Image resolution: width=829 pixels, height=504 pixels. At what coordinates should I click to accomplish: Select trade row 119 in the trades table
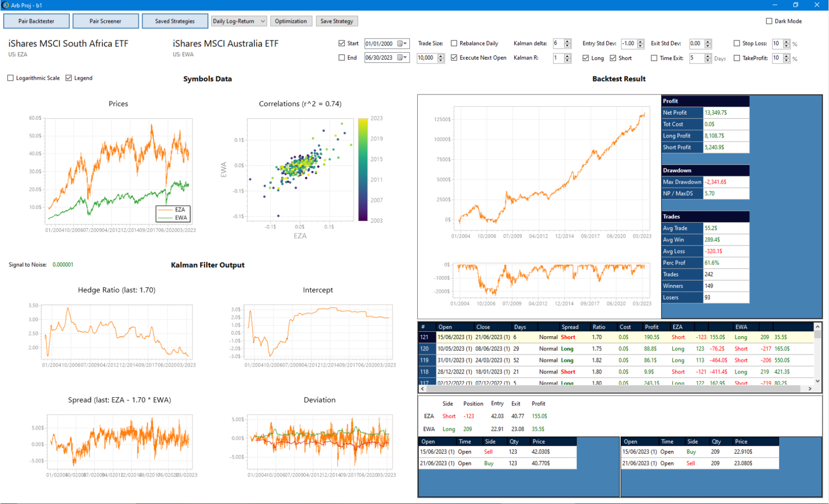tap(616, 360)
